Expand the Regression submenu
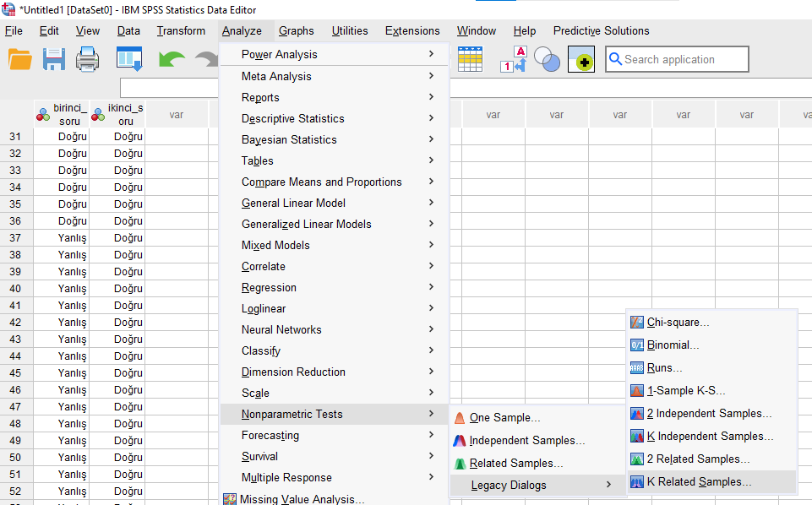The height and width of the screenshot is (505, 812). point(269,287)
